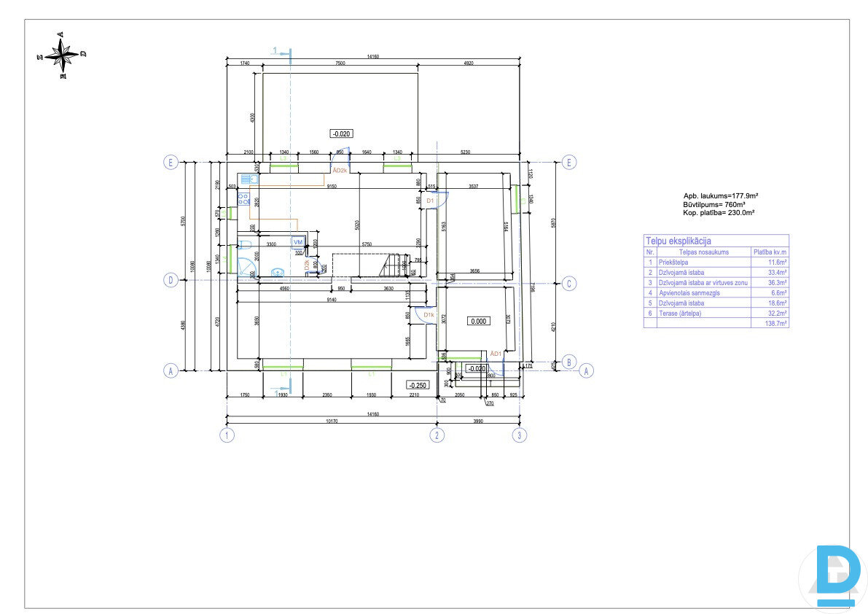Click the Terase (ārtelpa) table row
This screenshot has width=868, height=614.
click(715, 313)
